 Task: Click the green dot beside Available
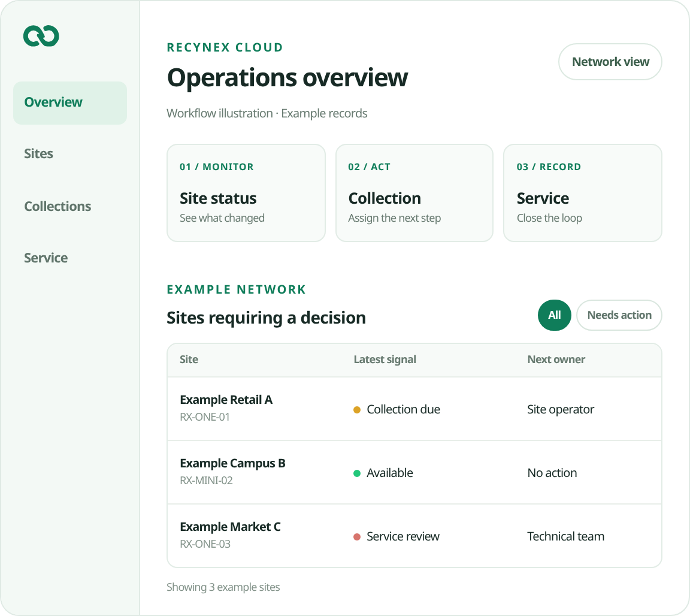pyautogui.click(x=357, y=473)
